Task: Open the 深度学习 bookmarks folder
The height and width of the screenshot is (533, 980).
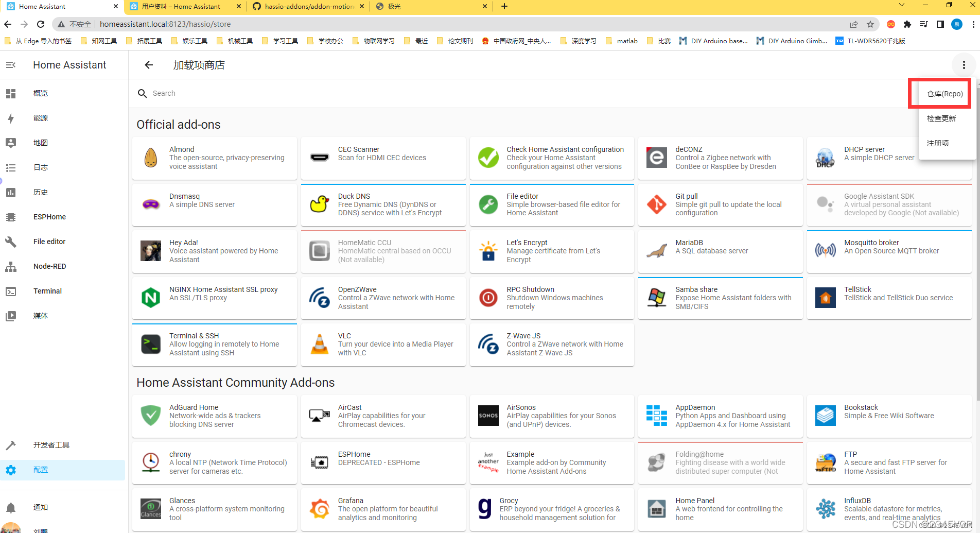Action: click(x=579, y=41)
